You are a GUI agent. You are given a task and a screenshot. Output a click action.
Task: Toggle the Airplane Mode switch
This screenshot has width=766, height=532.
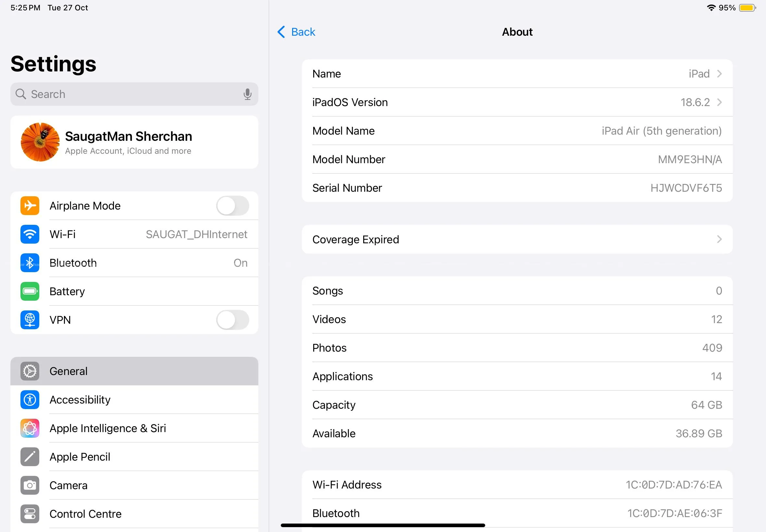pyautogui.click(x=232, y=206)
